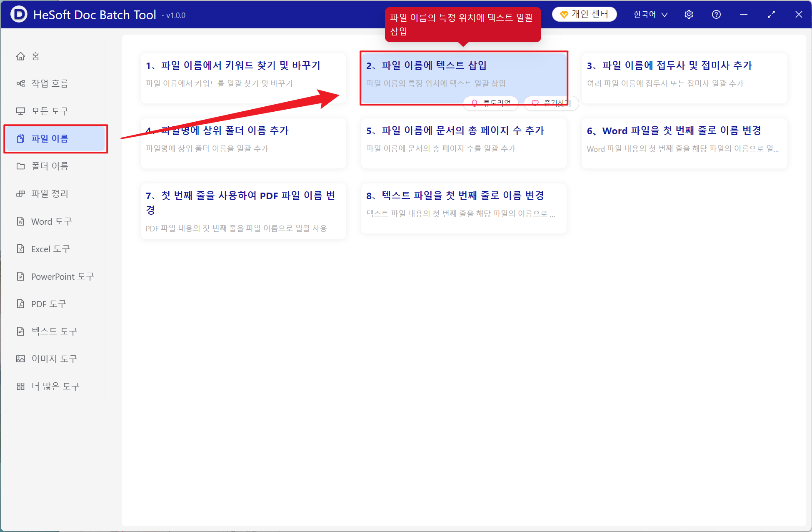This screenshot has height=532, width=812.
Task: Open help via the question mark icon
Action: 716,15
